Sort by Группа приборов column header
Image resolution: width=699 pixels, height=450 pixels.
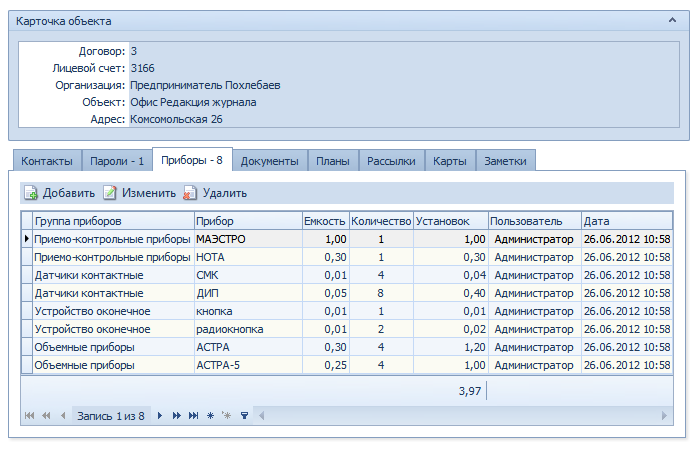[x=114, y=221]
